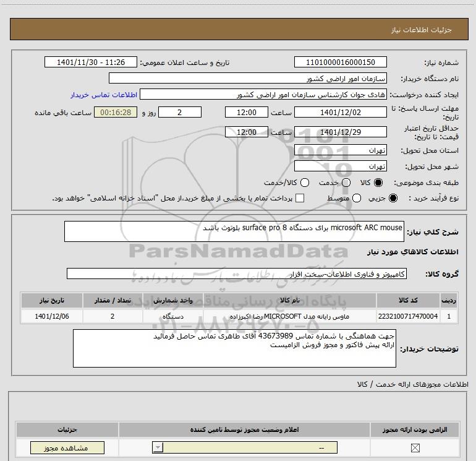Click the ساعت باقی مانده label
476x461 pixels.
(x=63, y=113)
